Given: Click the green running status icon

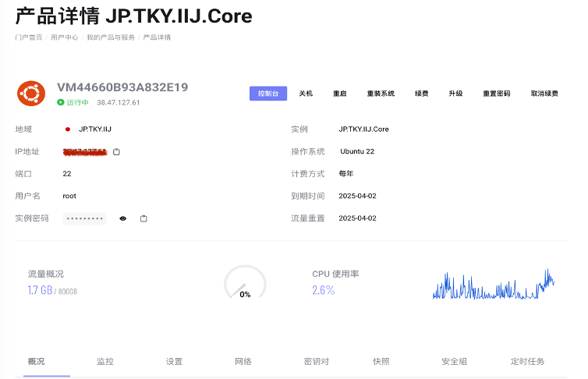Looking at the screenshot, I should [x=60, y=102].
